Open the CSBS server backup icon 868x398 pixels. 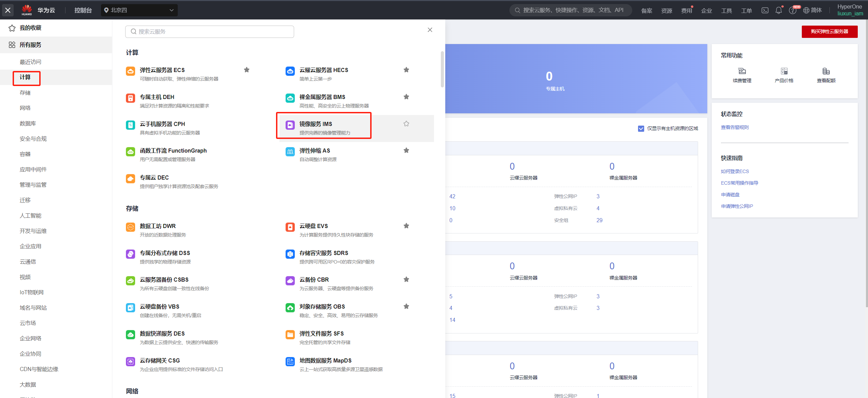click(x=130, y=281)
